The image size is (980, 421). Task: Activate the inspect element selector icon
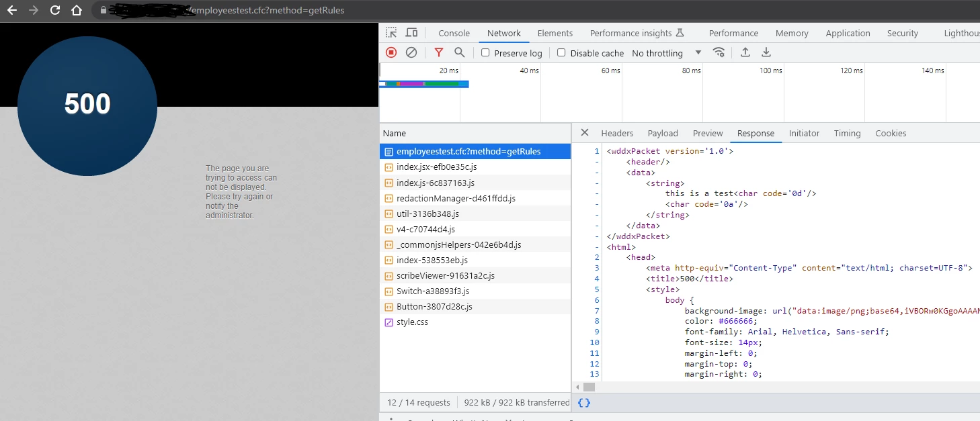click(x=391, y=33)
